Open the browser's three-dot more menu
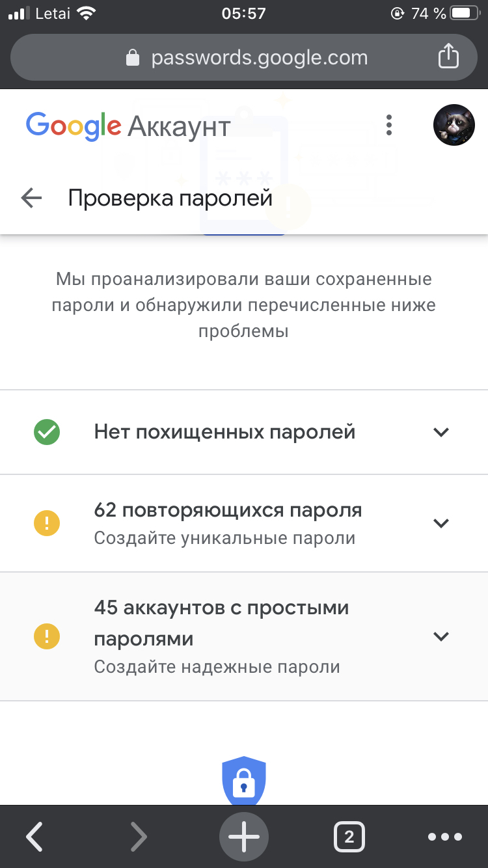This screenshot has width=488, height=868. pyautogui.click(x=445, y=837)
